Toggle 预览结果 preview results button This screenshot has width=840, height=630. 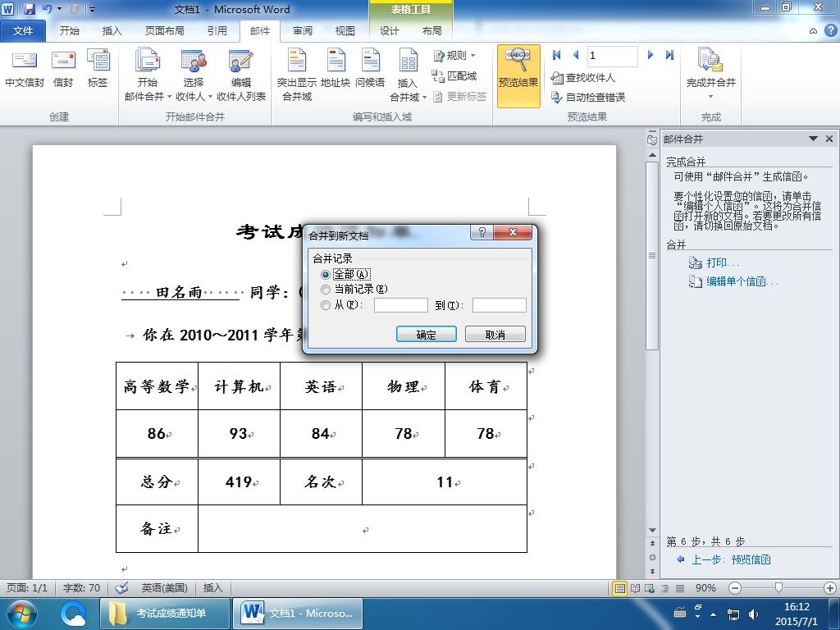coord(518,75)
